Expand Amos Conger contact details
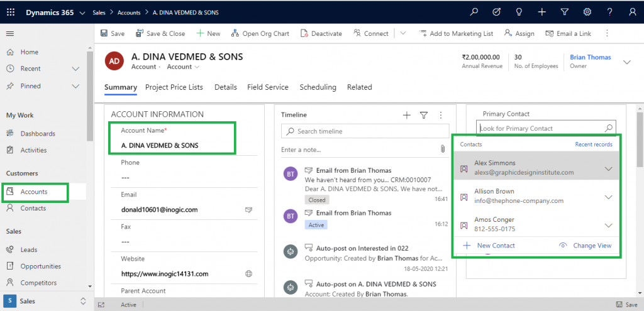Viewport: 644px width, 311px height. tap(609, 226)
